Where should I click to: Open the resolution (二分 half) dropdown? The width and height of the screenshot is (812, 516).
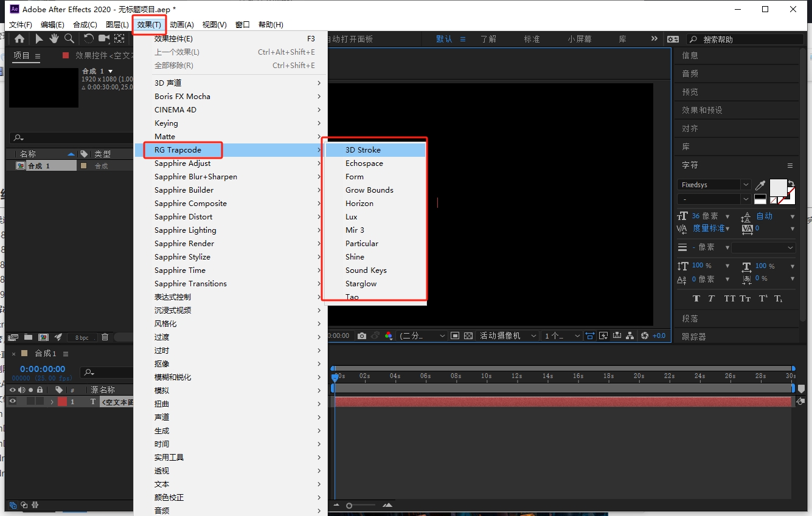[423, 335]
